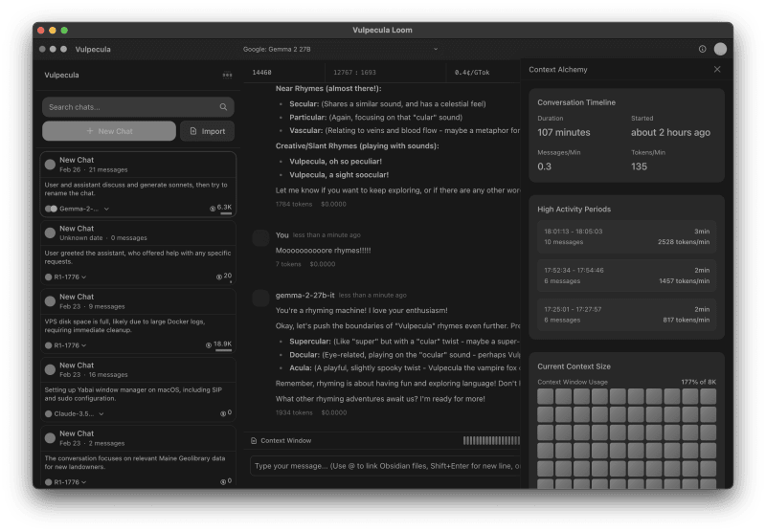Open the Context Window label

285,441
